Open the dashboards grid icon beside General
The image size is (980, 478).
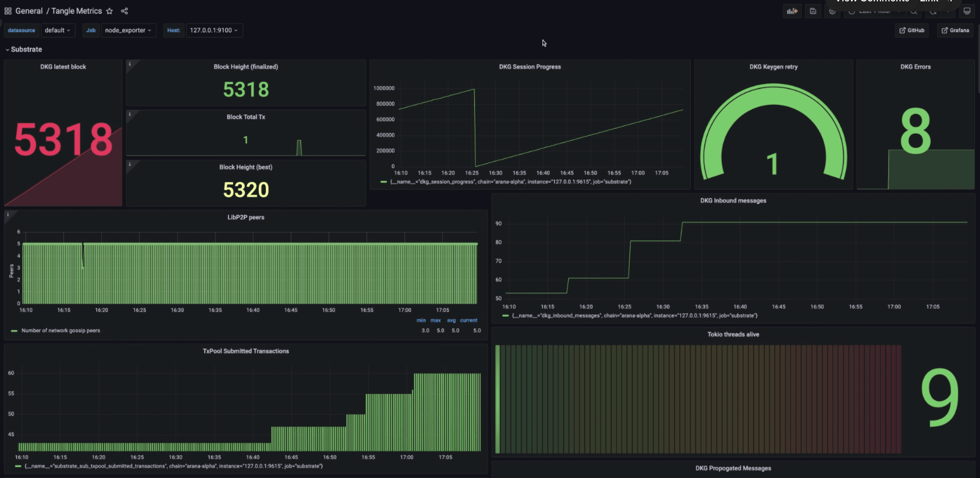pyautogui.click(x=8, y=11)
